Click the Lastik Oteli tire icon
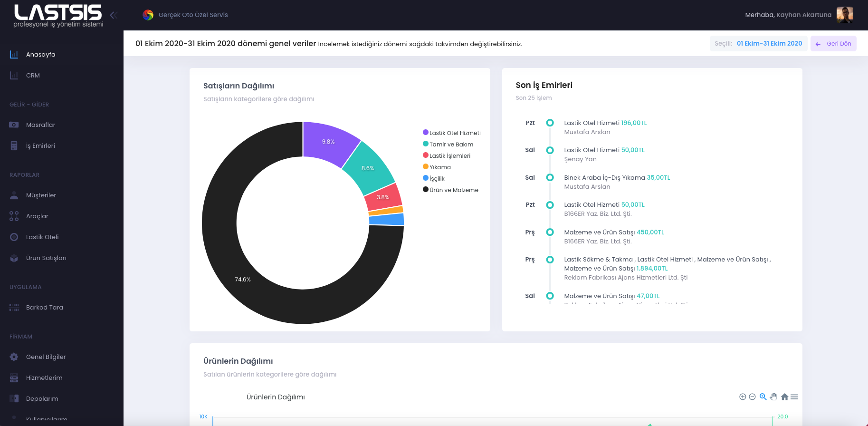868x426 pixels. pyautogui.click(x=14, y=237)
